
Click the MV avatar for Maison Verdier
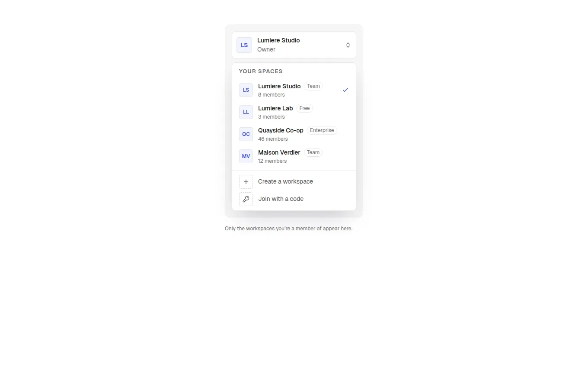click(246, 156)
